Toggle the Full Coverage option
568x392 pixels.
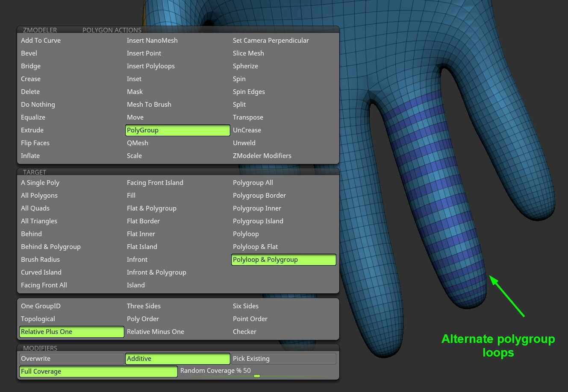[98, 372]
